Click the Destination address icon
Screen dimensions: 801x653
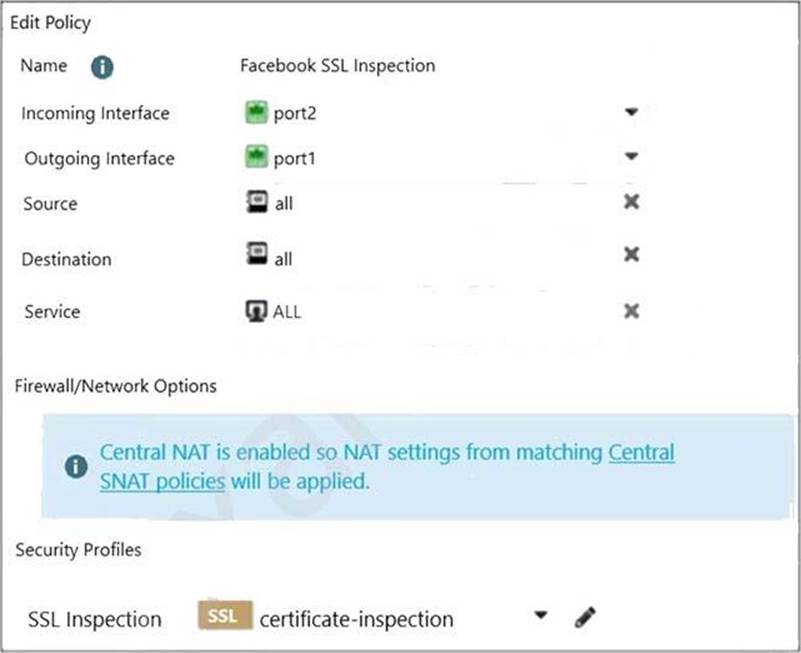tap(256, 256)
